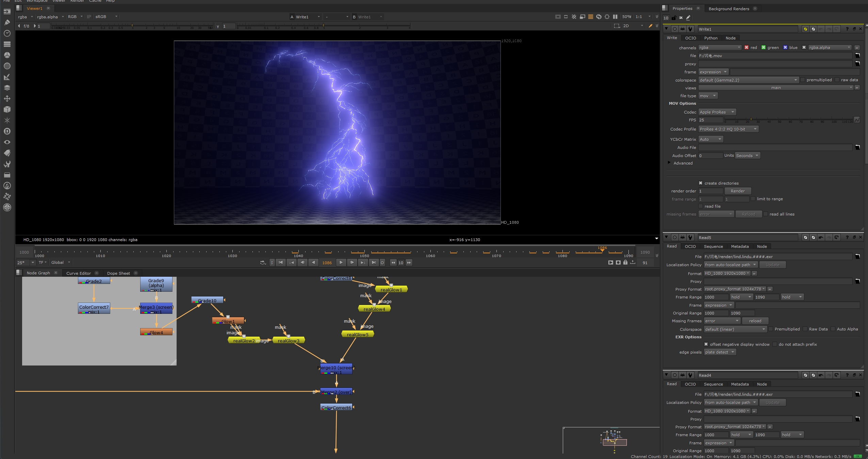
Task: Click the Render button in Write1
Action: (737, 191)
